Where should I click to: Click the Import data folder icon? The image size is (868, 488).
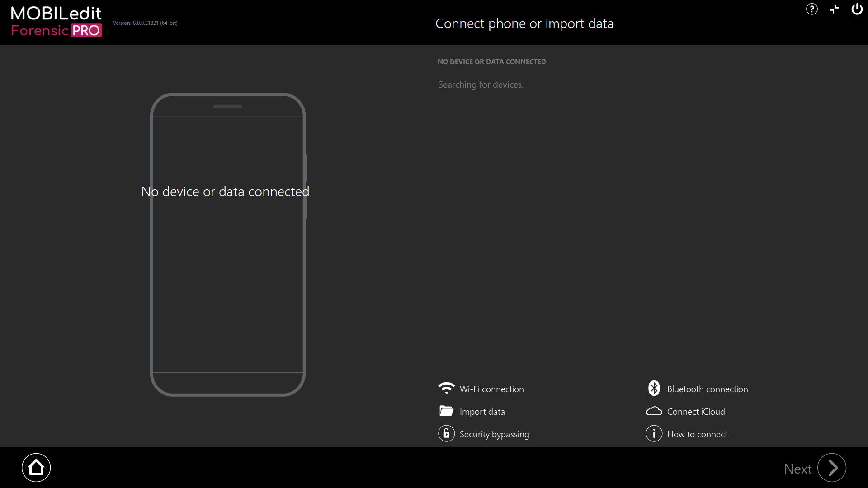(x=446, y=411)
